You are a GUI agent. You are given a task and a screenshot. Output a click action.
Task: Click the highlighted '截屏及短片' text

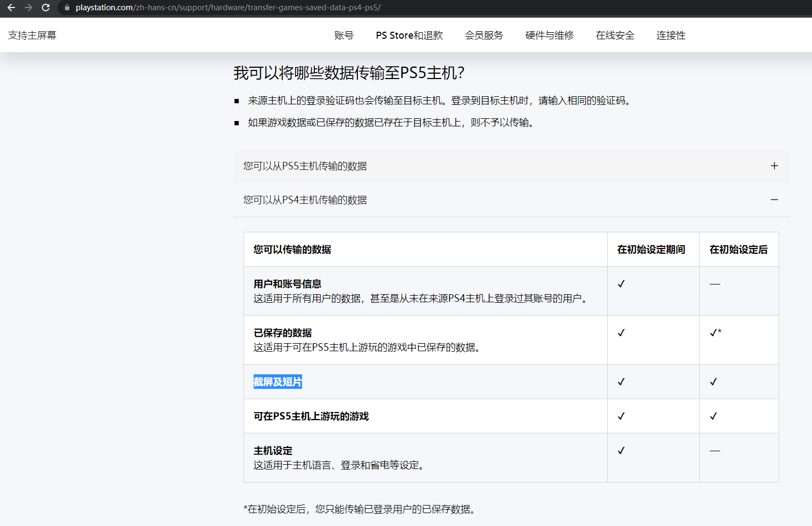tap(278, 382)
